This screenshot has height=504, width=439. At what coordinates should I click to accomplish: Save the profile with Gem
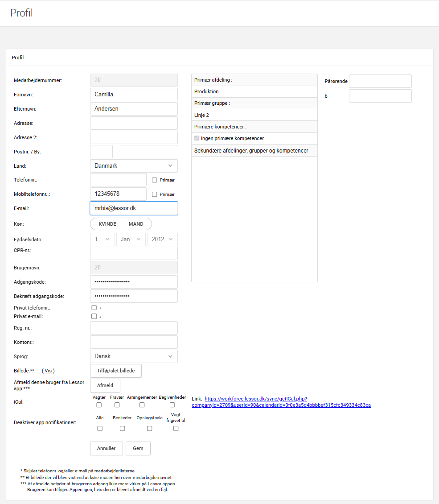[x=138, y=448]
